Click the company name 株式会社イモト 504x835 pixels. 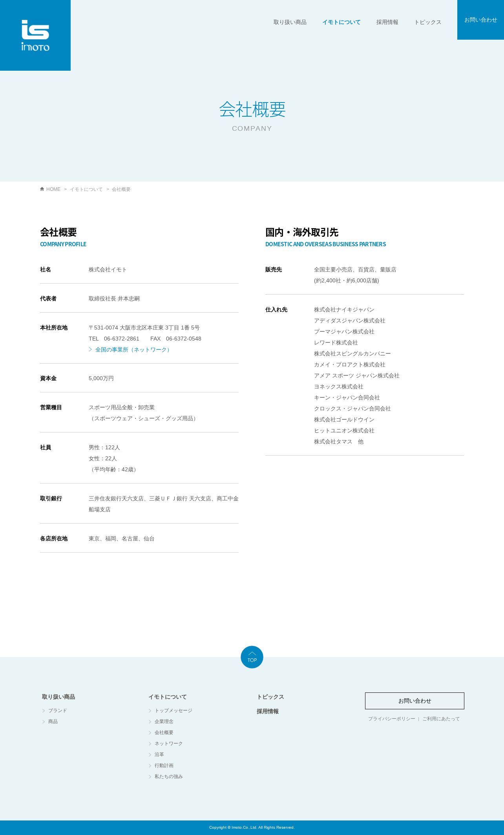coord(108,269)
